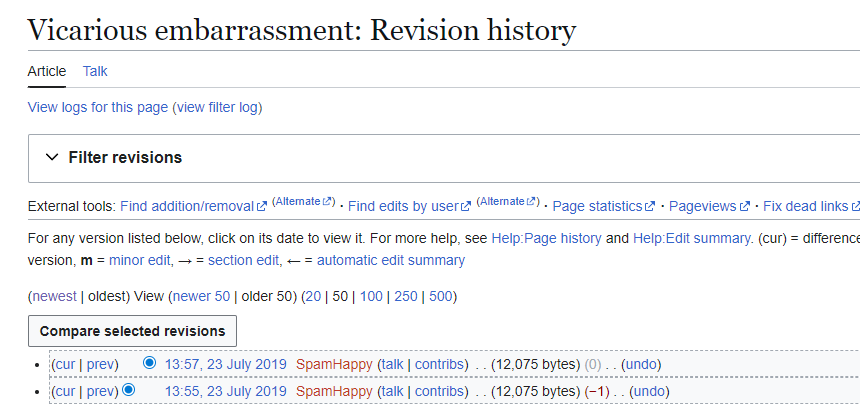Image resolution: width=860 pixels, height=404 pixels.
Task: Click external-link icon beside Pageviews
Action: pos(744,207)
